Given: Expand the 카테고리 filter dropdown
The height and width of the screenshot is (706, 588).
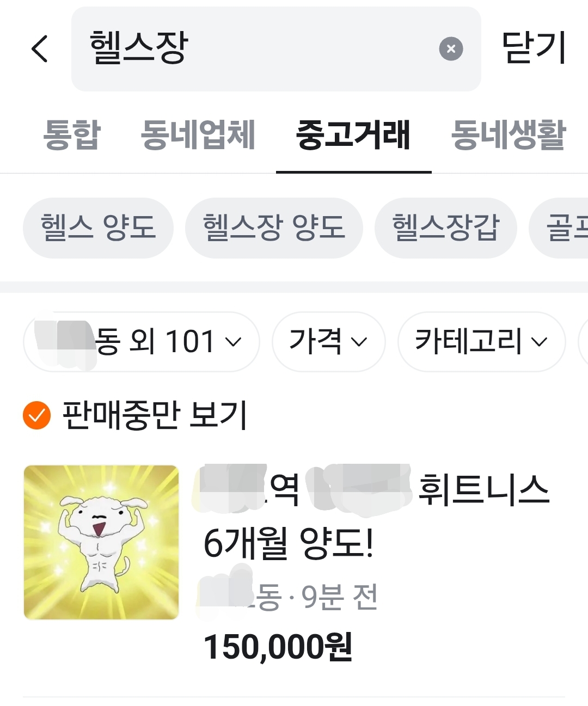Looking at the screenshot, I should pyautogui.click(x=482, y=342).
